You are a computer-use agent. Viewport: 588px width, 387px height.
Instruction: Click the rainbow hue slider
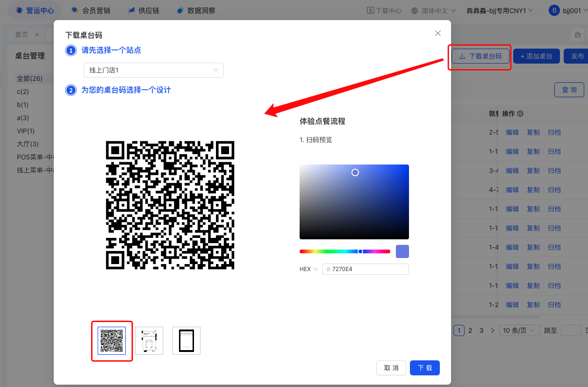345,251
